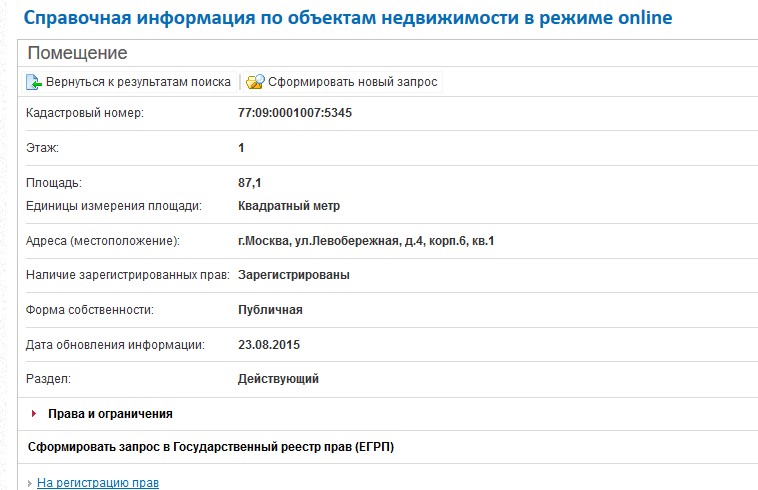The width and height of the screenshot is (758, 490).
Task: Select Сформировать новый запрос
Action: tap(352, 82)
